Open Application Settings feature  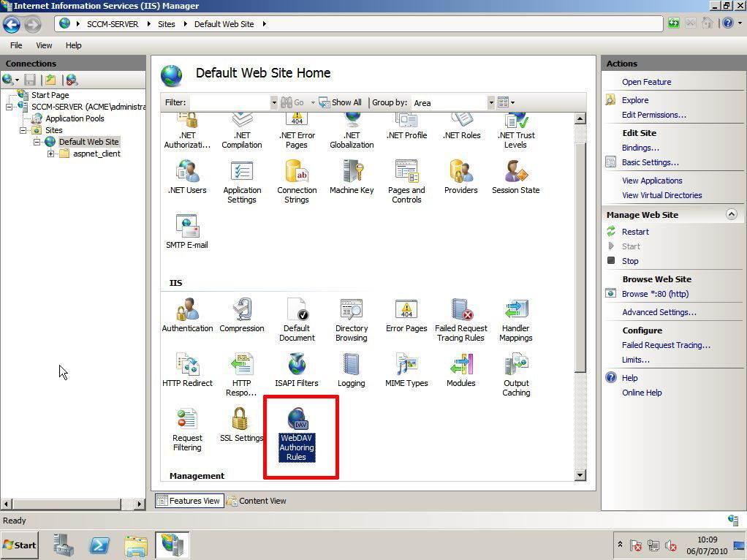[241, 181]
